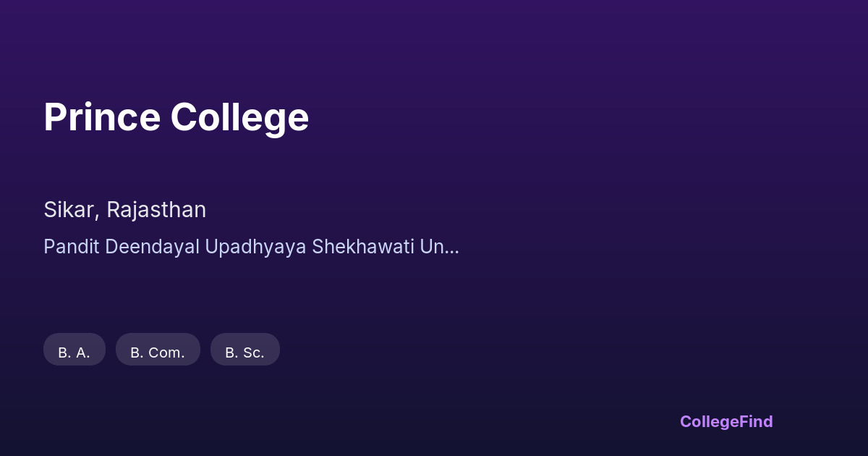The height and width of the screenshot is (456, 868).
Task: Choose the Bachelor of Commerce tag
Action: 158,350
